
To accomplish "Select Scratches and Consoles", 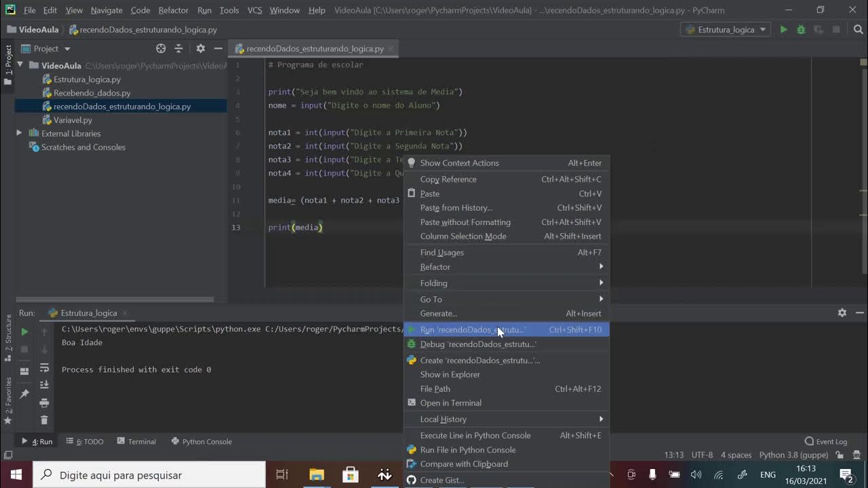I will point(83,147).
